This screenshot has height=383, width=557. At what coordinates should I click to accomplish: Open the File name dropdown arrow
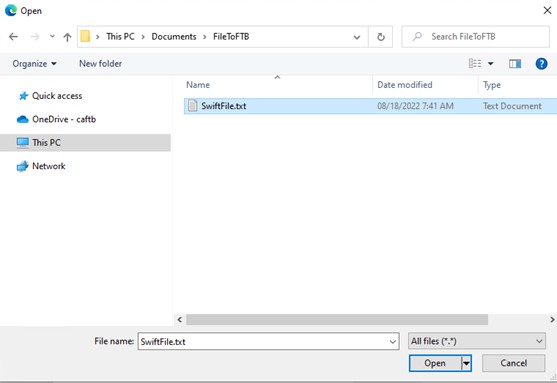[393, 342]
